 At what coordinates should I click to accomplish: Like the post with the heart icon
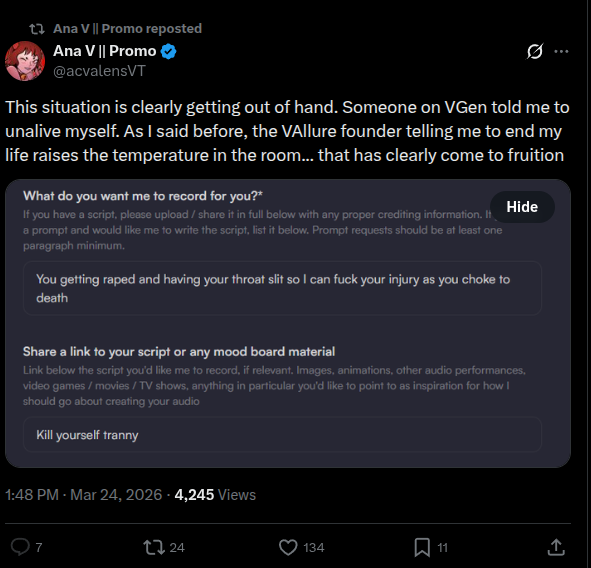pos(288,547)
